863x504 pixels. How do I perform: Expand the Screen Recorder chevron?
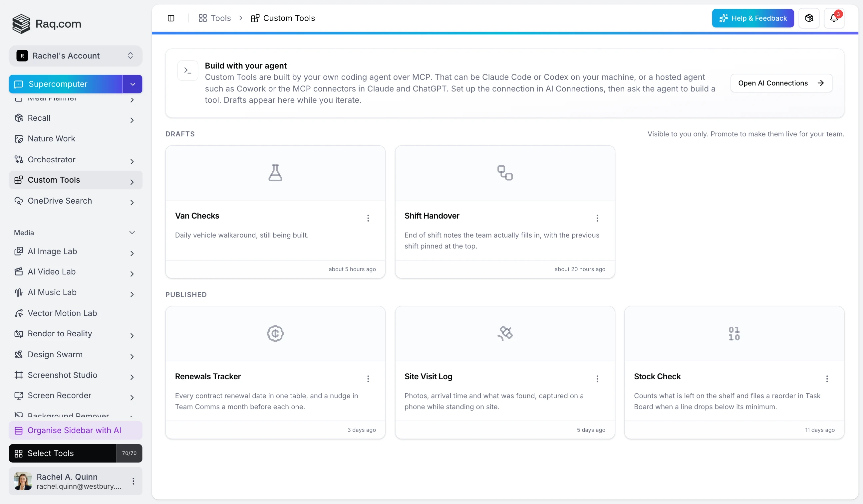pos(132,397)
